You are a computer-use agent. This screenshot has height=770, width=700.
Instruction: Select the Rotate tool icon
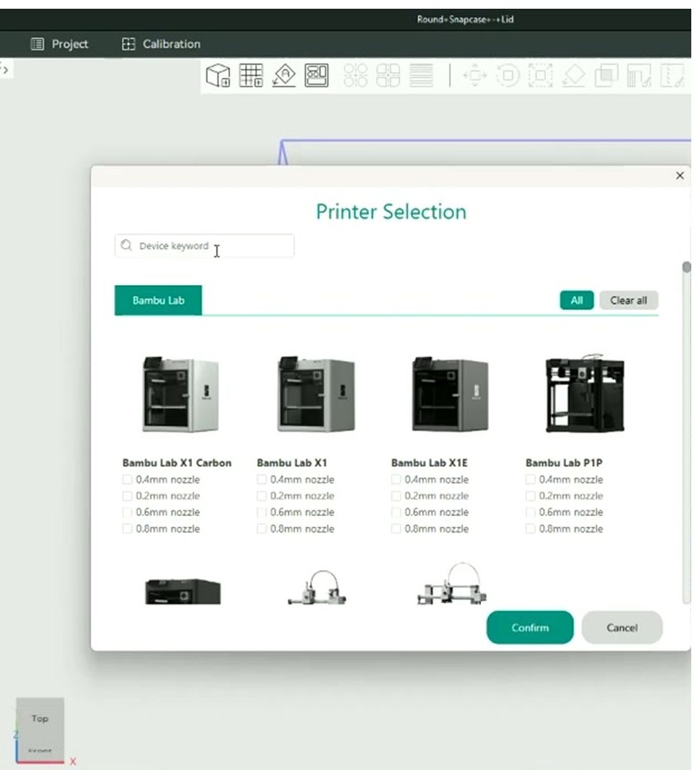pos(508,75)
